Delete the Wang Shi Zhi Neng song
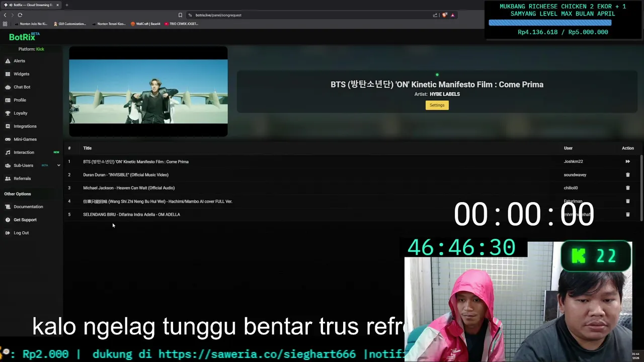The height and width of the screenshot is (362, 644). [x=627, y=201]
